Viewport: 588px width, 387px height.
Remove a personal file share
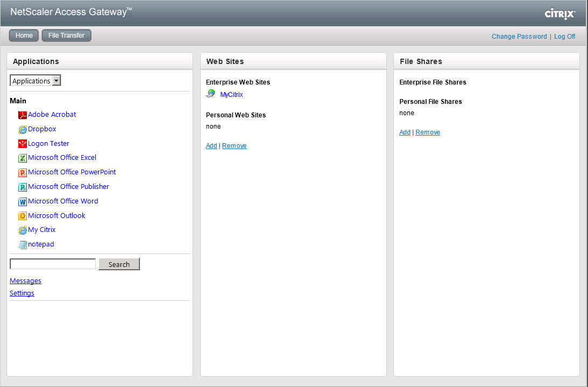tap(427, 132)
